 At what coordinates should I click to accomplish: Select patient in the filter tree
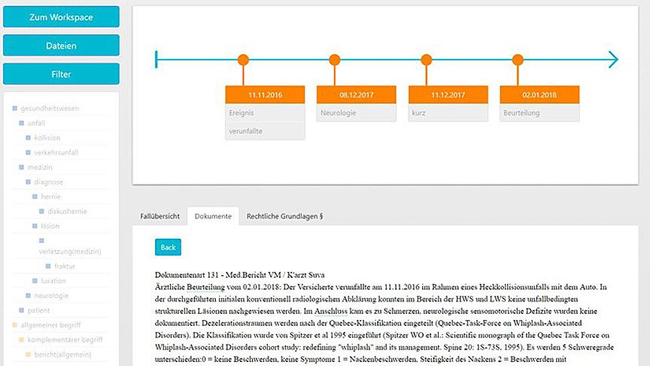point(39,310)
